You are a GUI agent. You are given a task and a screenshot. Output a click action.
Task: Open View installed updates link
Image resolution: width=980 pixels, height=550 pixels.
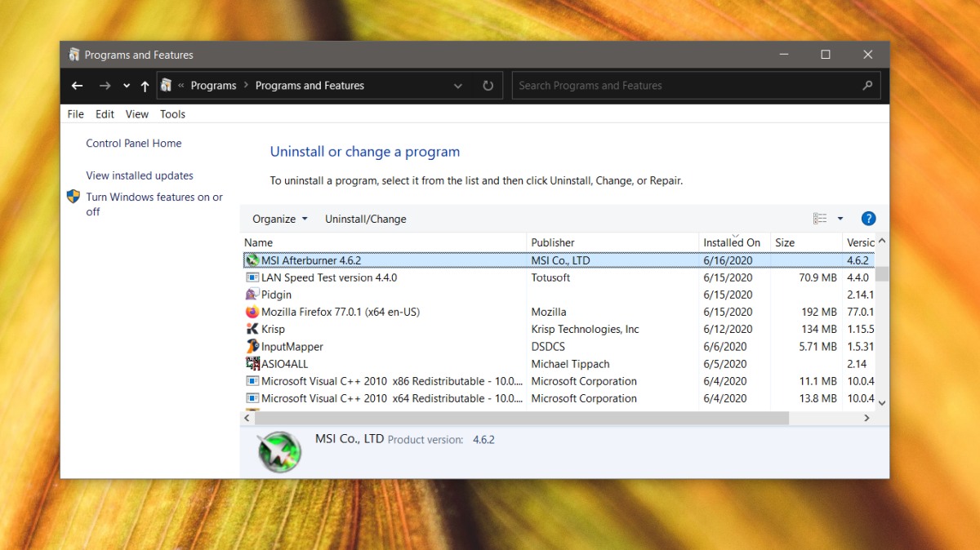point(140,175)
